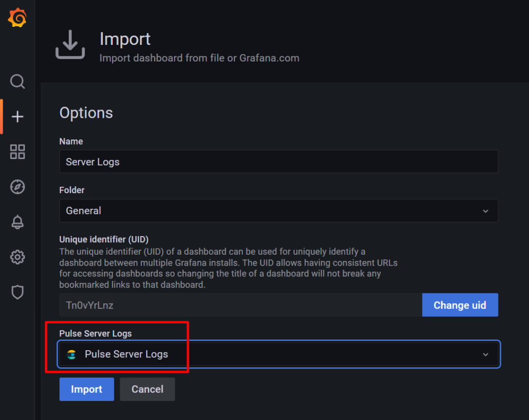Screen dimensions: 529x420
Task: Open search using the magnifying glass icon
Action: [18, 82]
